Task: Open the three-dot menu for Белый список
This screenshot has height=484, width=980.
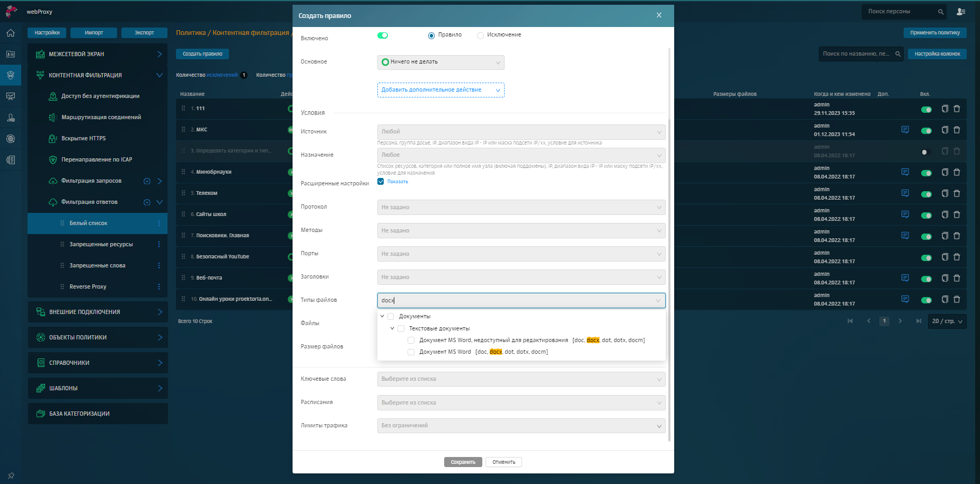Action: (x=159, y=223)
